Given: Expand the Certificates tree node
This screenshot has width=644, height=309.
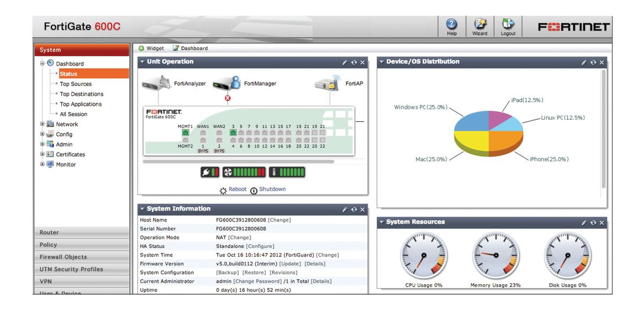Looking at the screenshot, I should point(42,154).
